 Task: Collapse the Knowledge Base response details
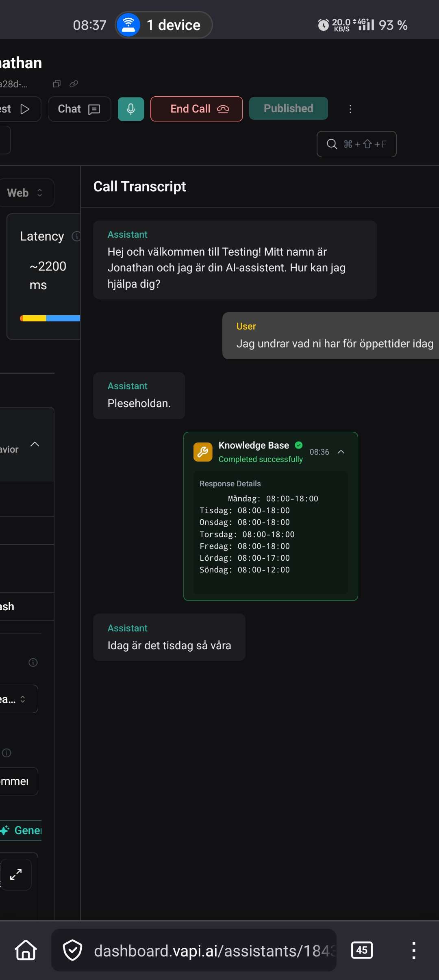[x=341, y=452]
